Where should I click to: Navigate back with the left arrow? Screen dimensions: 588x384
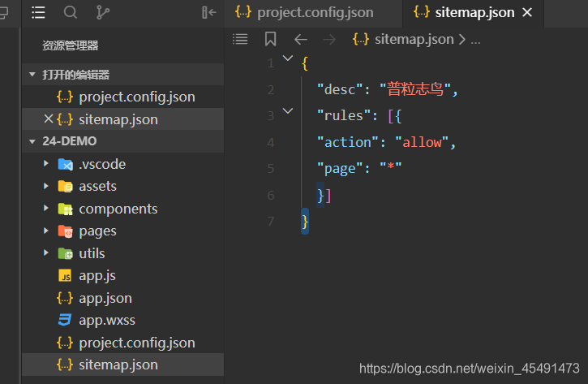click(x=301, y=39)
